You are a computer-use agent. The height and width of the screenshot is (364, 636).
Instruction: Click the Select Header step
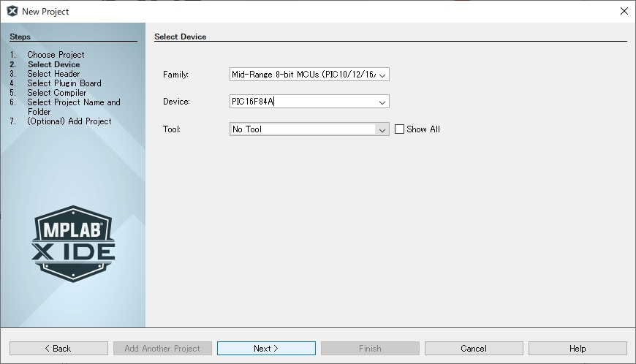point(53,74)
